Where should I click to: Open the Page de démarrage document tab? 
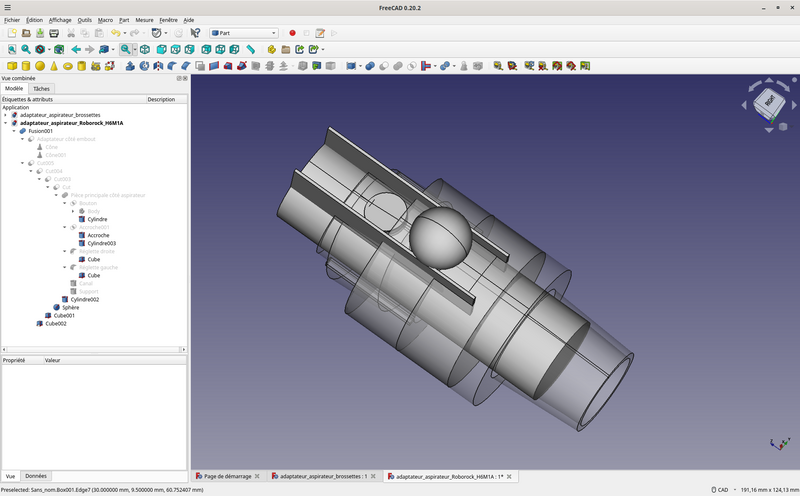[x=225, y=476]
